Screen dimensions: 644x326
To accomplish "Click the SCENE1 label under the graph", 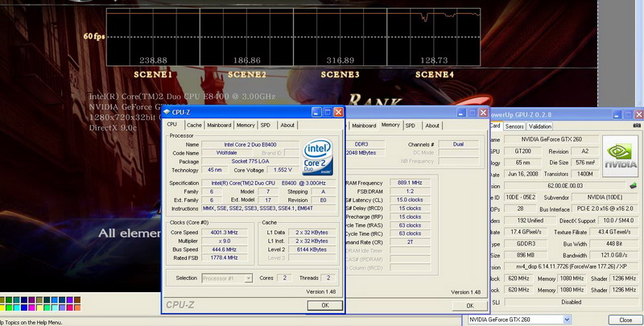I will tap(153, 74).
